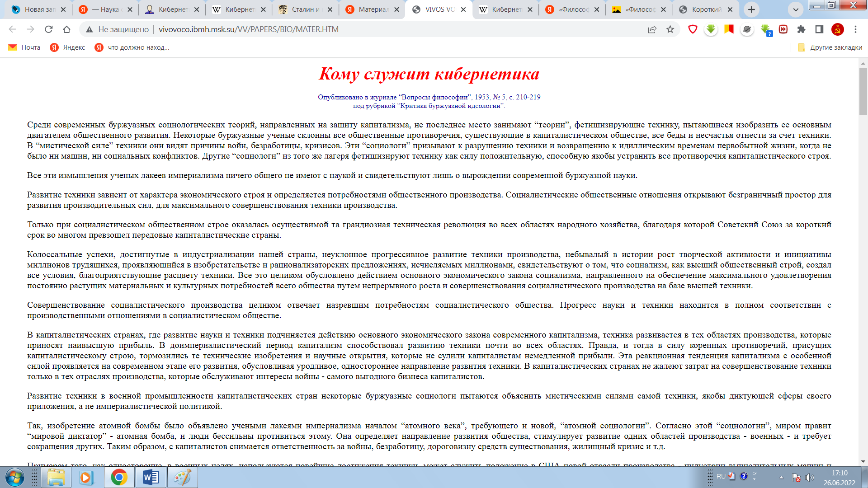Show hidden system tray icons
Screen dimensions: 868x488
[x=781, y=477]
